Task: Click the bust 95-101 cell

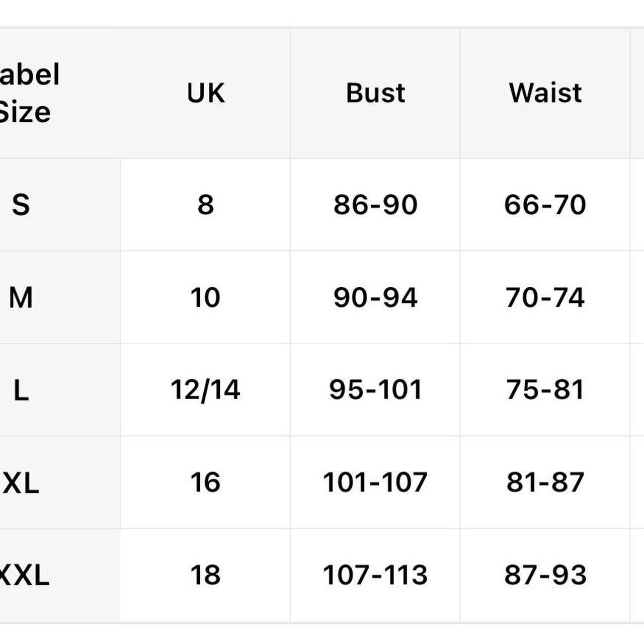Action: pyautogui.click(x=375, y=390)
